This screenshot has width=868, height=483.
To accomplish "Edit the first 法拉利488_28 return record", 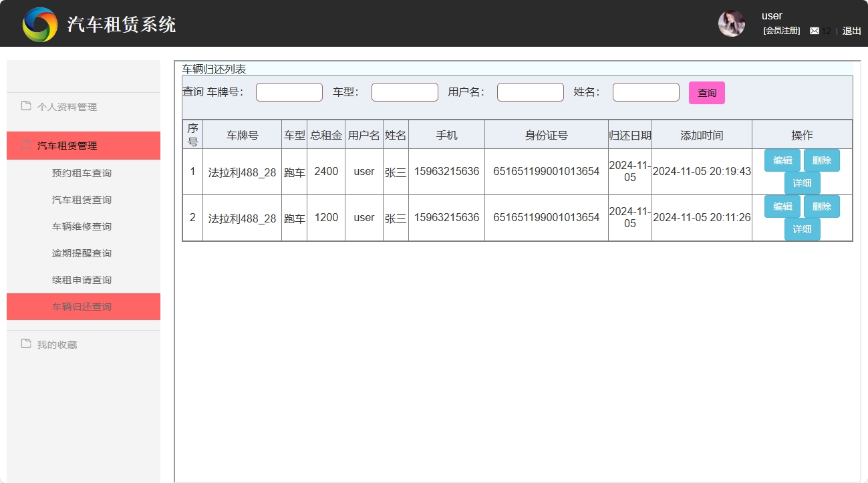I will click(782, 160).
